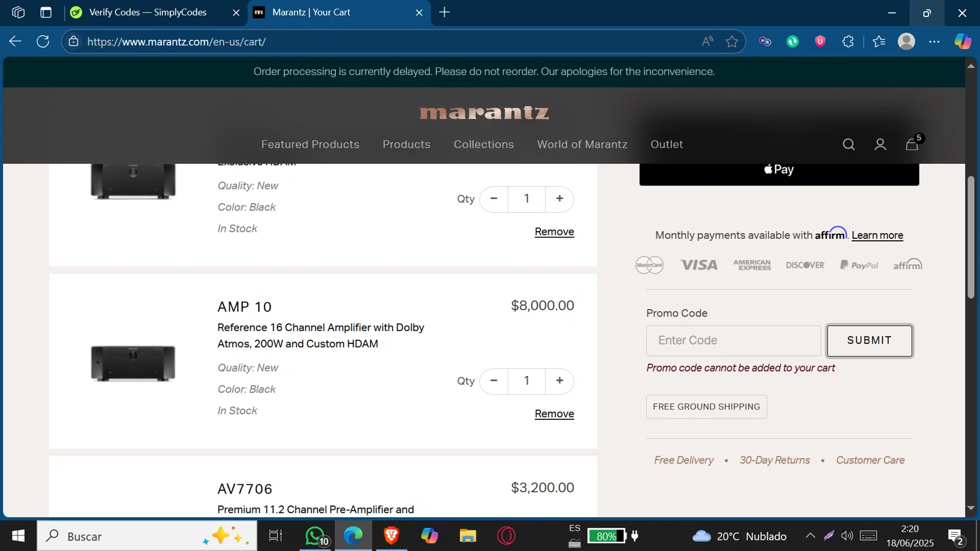This screenshot has width=980, height=551.
Task: Switch to Verify Codes SimplyCodes tab
Action: click(155, 12)
